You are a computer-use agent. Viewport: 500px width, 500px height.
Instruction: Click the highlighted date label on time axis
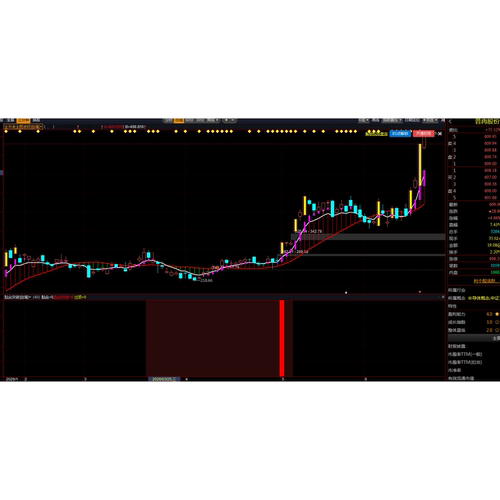pyautogui.click(x=164, y=379)
